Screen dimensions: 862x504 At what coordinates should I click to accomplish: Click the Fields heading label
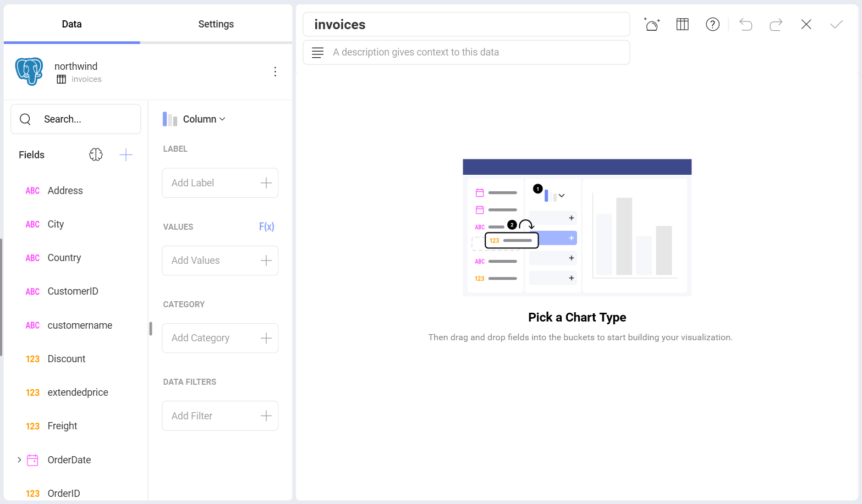[x=31, y=155]
